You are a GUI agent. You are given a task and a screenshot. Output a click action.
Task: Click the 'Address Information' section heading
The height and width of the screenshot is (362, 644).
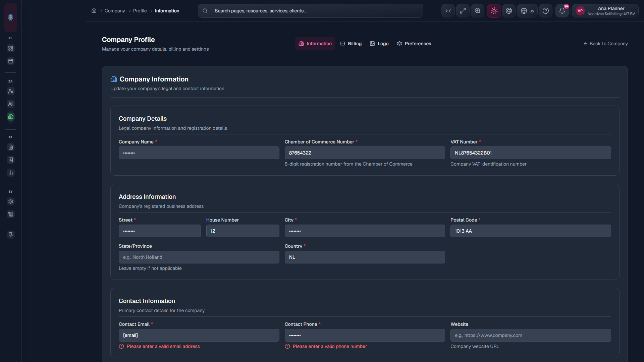(x=147, y=197)
